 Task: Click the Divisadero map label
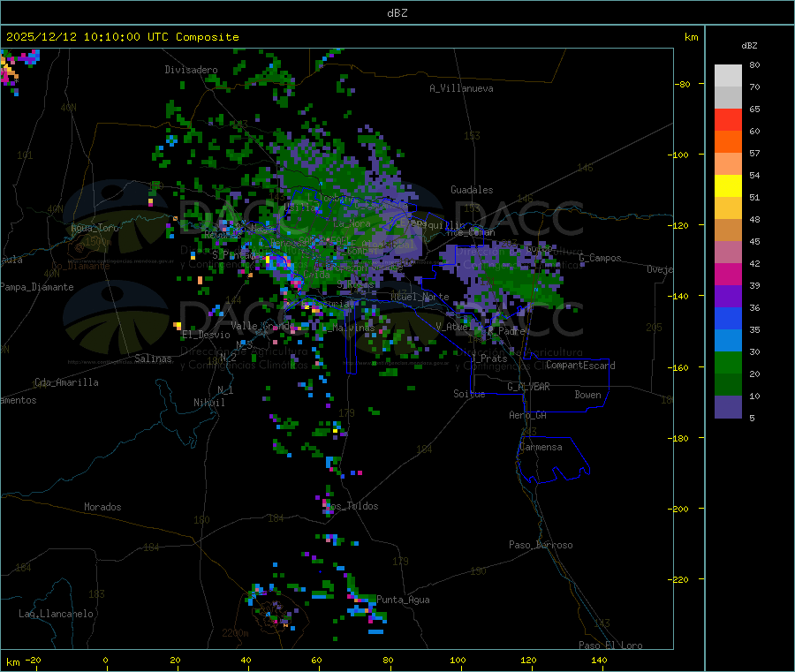coord(191,70)
